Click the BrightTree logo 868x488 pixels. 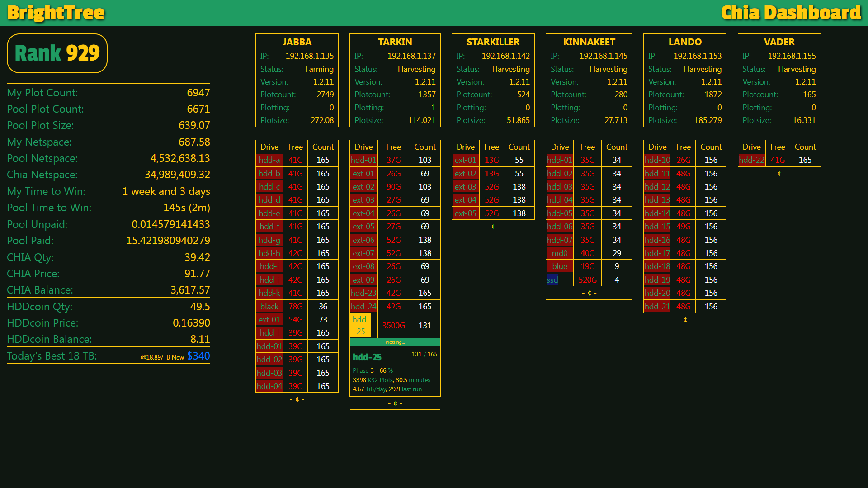tap(55, 13)
